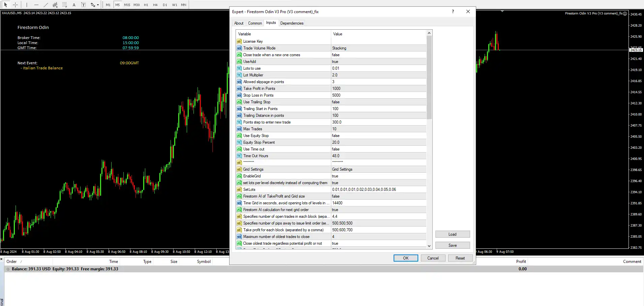The width and height of the screenshot is (644, 306).
Task: Click the icon beside Use Trailing Stop
Action: click(239, 102)
